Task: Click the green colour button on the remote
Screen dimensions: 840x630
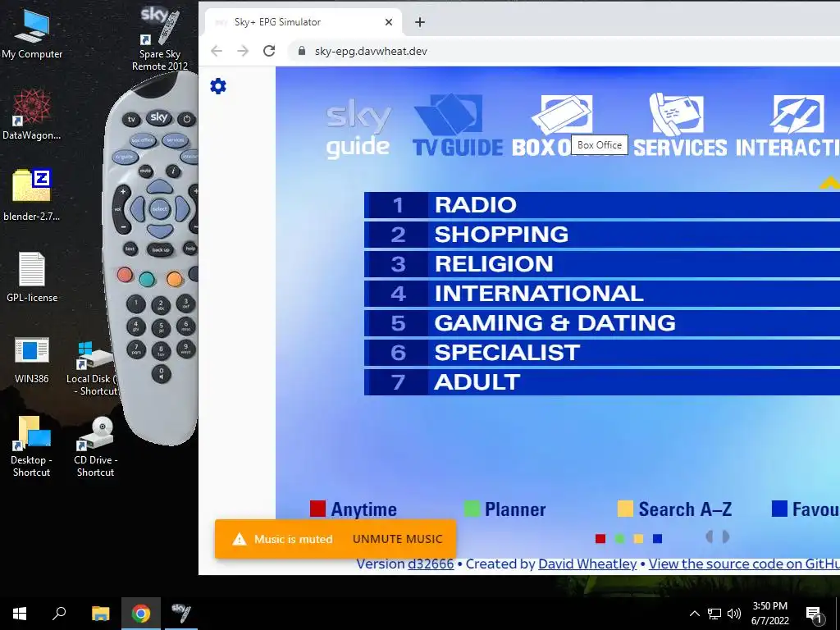Action: point(148,279)
